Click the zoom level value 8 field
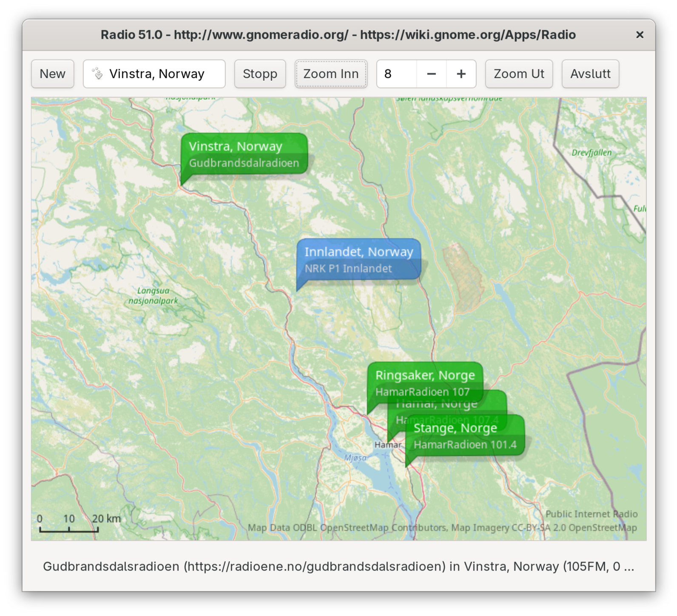 [x=396, y=74]
